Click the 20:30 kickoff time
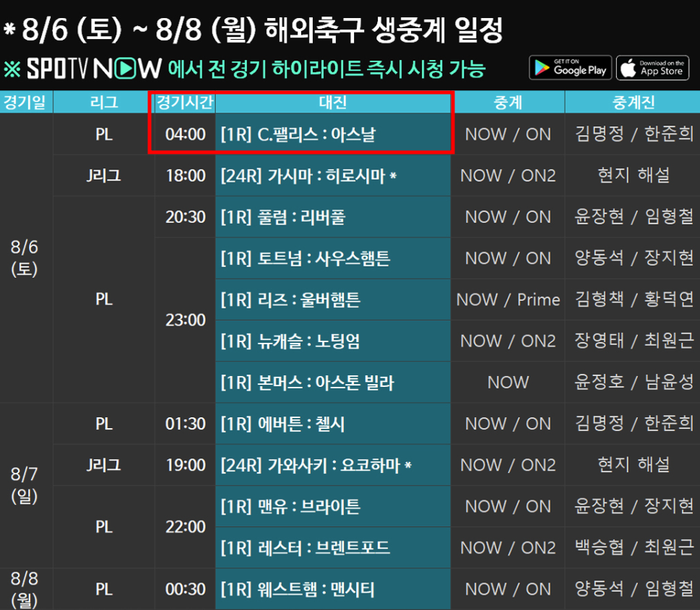The image size is (700, 610). tap(185, 217)
